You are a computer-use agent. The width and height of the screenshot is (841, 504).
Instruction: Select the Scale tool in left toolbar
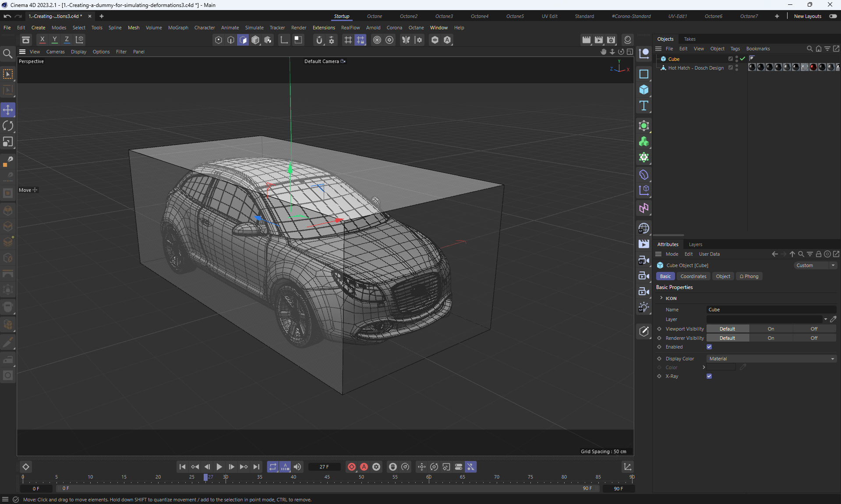(x=8, y=142)
